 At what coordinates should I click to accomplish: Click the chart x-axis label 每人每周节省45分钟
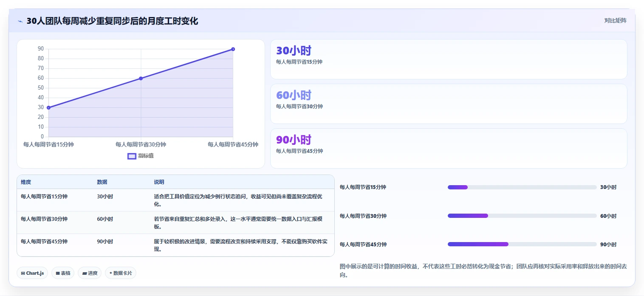233,144
